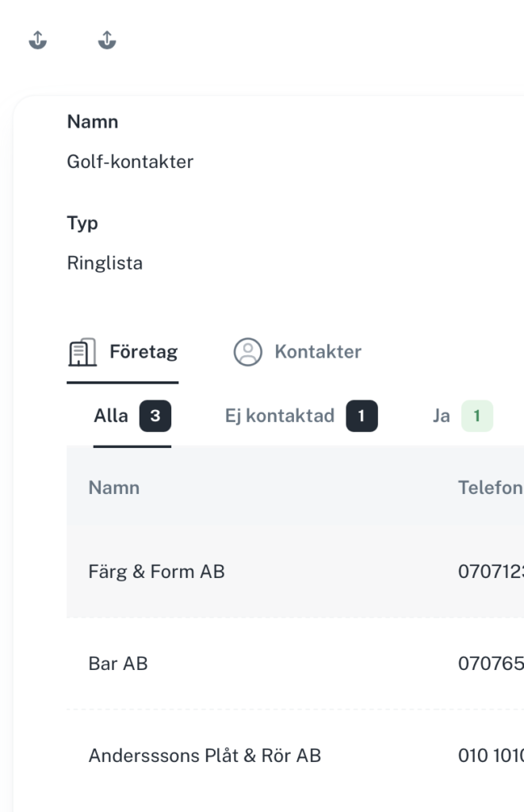Click the leftmost upload arrow icon

pos(37,40)
